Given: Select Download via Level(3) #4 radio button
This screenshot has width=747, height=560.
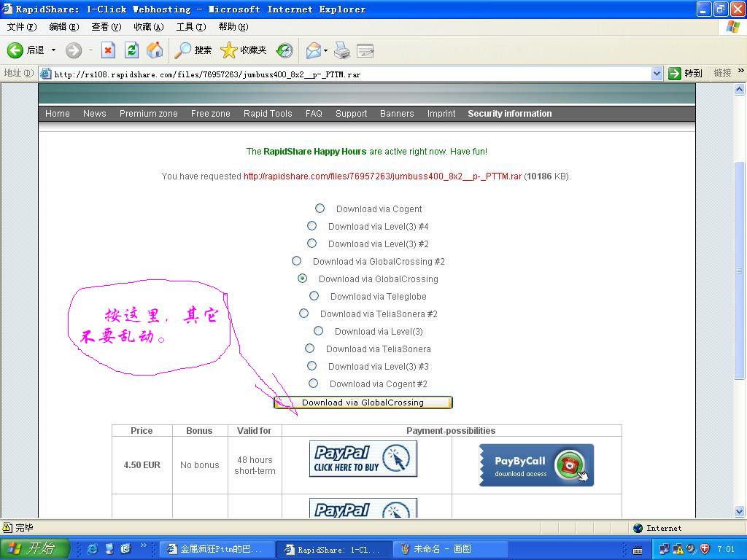Looking at the screenshot, I should coord(311,226).
